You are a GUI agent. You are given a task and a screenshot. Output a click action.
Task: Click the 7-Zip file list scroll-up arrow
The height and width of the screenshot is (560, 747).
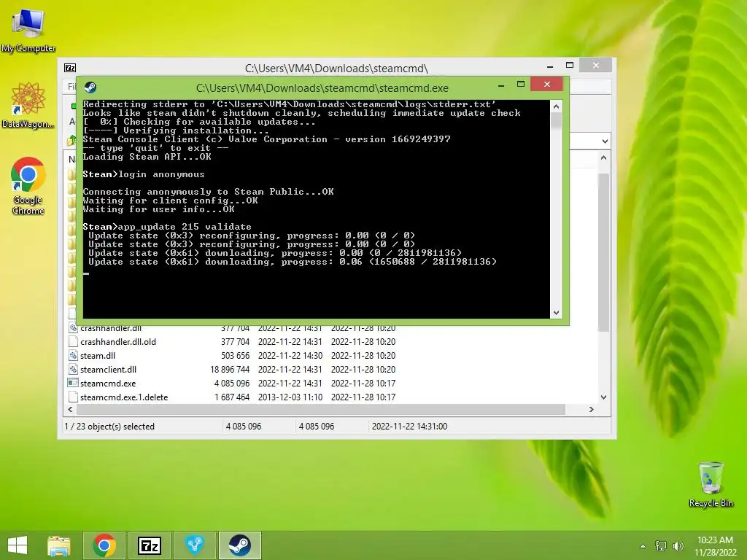[603, 157]
